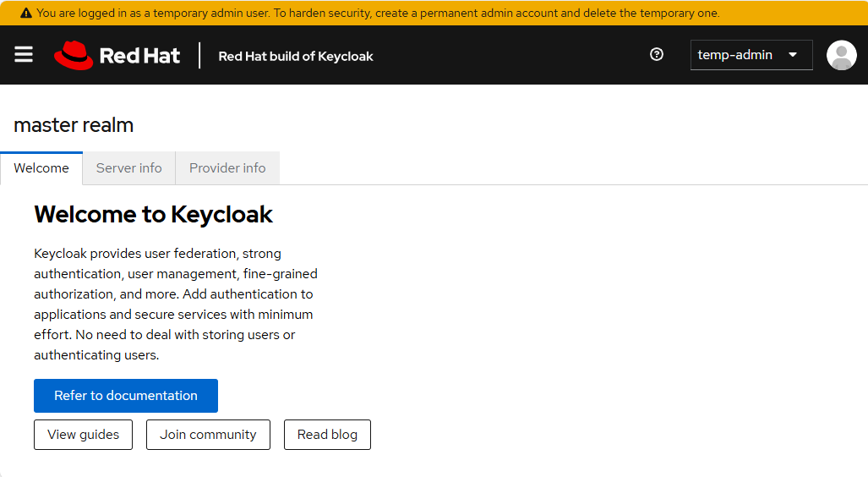Click the user avatar image
868x477 pixels.
pos(841,55)
